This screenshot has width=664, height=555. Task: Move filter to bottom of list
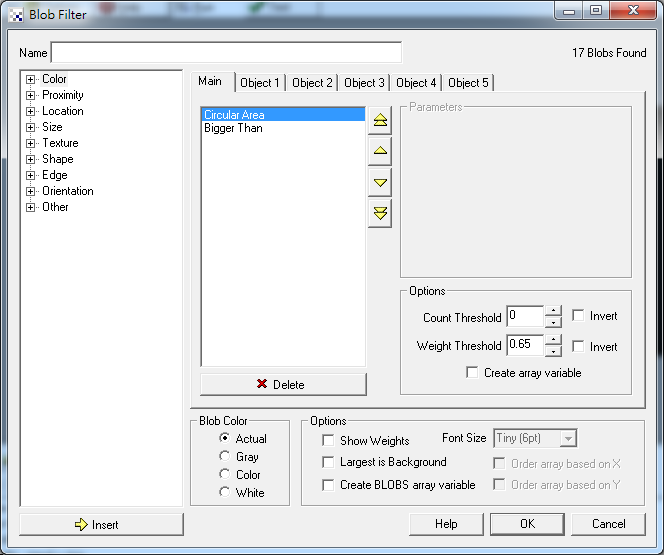click(x=380, y=213)
